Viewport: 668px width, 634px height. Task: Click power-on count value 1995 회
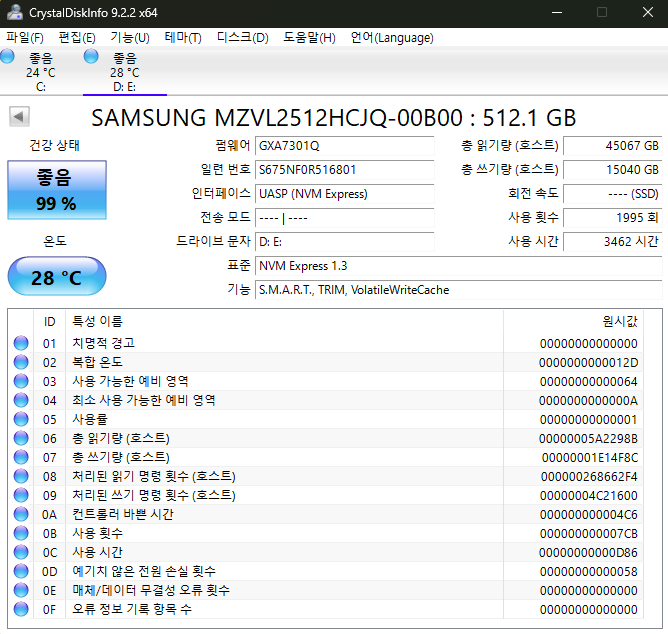613,218
